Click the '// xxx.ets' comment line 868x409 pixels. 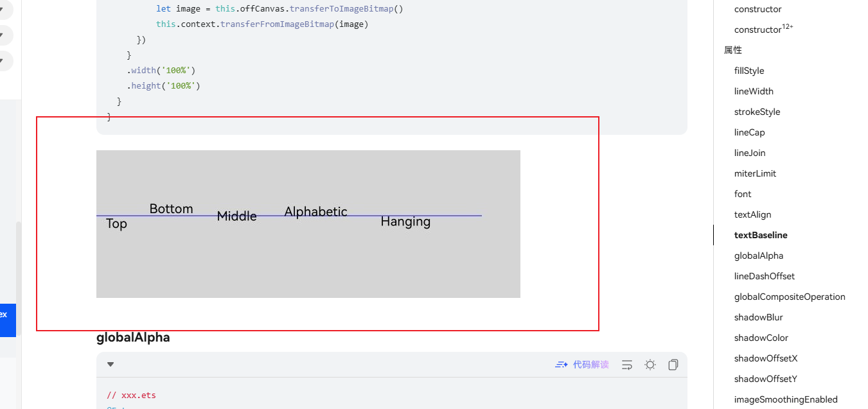click(x=131, y=396)
